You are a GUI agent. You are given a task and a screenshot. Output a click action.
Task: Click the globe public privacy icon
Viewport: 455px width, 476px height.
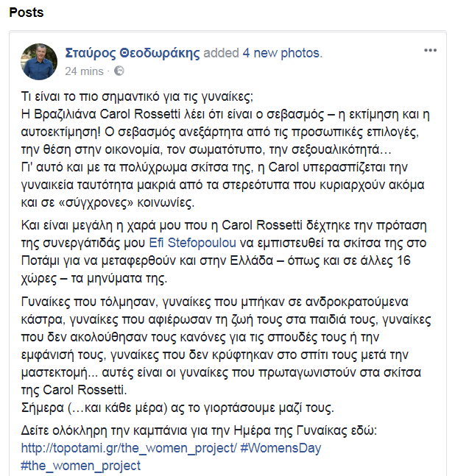pyautogui.click(x=119, y=71)
